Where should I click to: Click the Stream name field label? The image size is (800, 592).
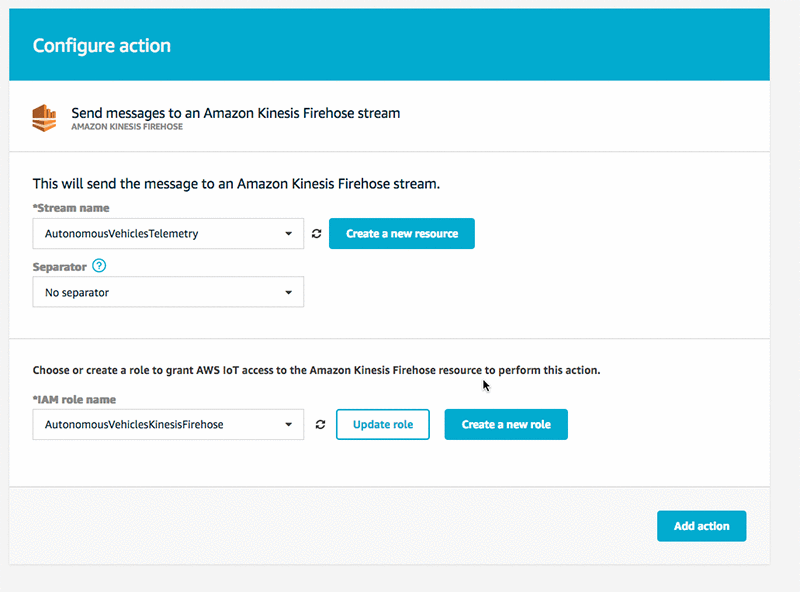pyautogui.click(x=71, y=208)
